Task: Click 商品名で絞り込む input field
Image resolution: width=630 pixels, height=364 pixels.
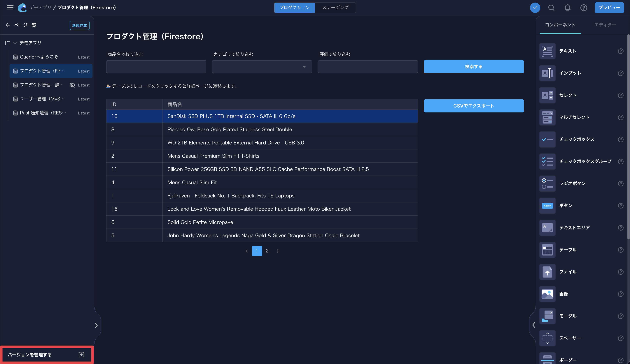Action: coord(156,67)
